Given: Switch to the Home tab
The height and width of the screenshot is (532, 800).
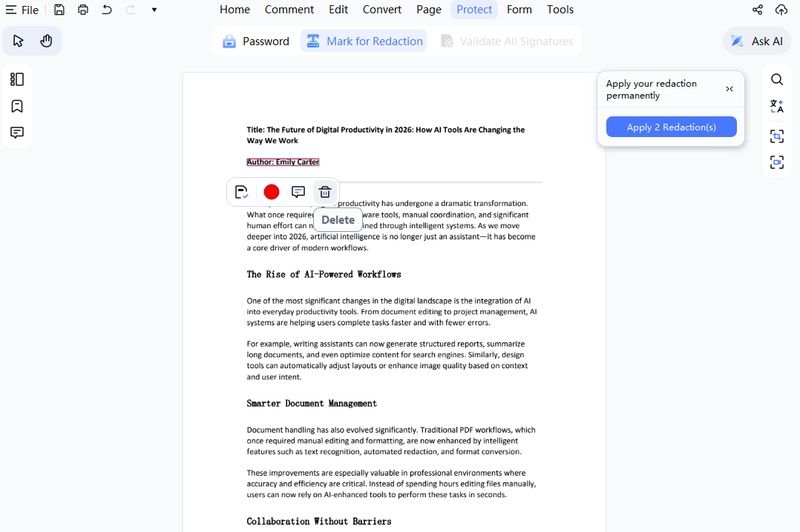Looking at the screenshot, I should 235,10.
